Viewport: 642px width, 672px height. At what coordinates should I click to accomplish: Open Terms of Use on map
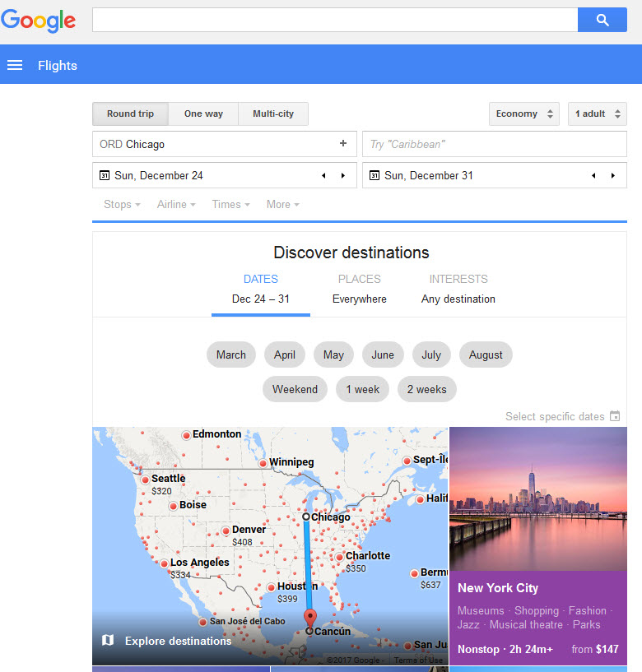(x=418, y=660)
